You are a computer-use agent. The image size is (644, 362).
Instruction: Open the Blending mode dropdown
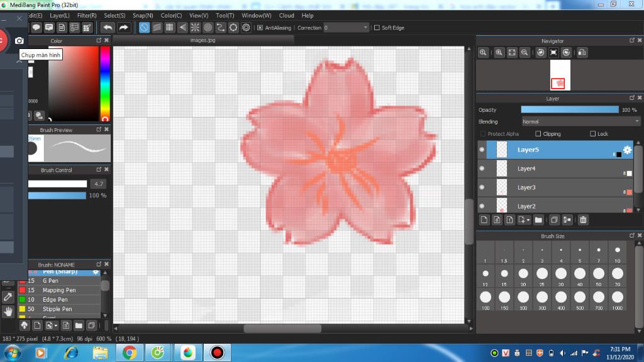pos(580,121)
